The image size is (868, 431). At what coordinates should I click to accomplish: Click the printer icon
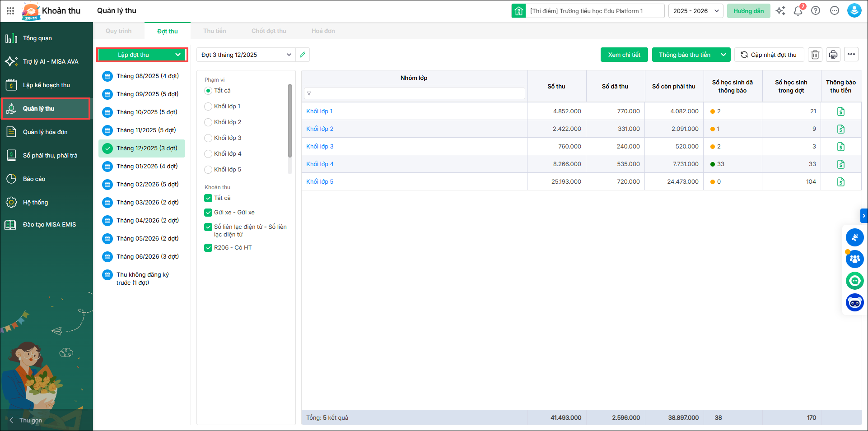(833, 55)
